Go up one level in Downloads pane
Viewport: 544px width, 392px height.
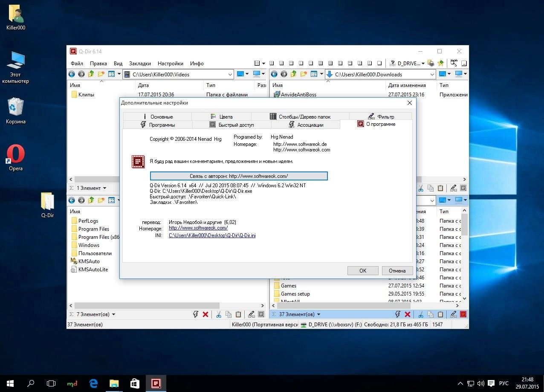coord(294,74)
